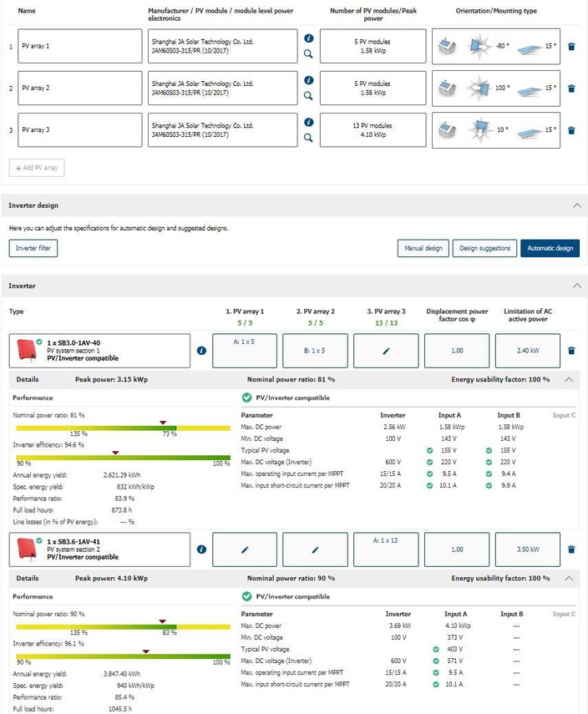Screen dimensions: 588x714
Task: Collapse details of SB3.6-1AV-41 inverter
Action: (569, 579)
